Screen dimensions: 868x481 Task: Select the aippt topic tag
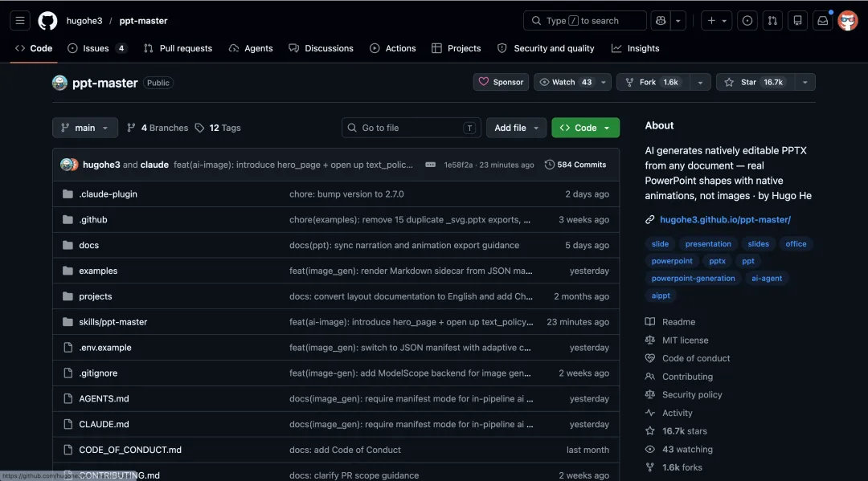click(661, 296)
